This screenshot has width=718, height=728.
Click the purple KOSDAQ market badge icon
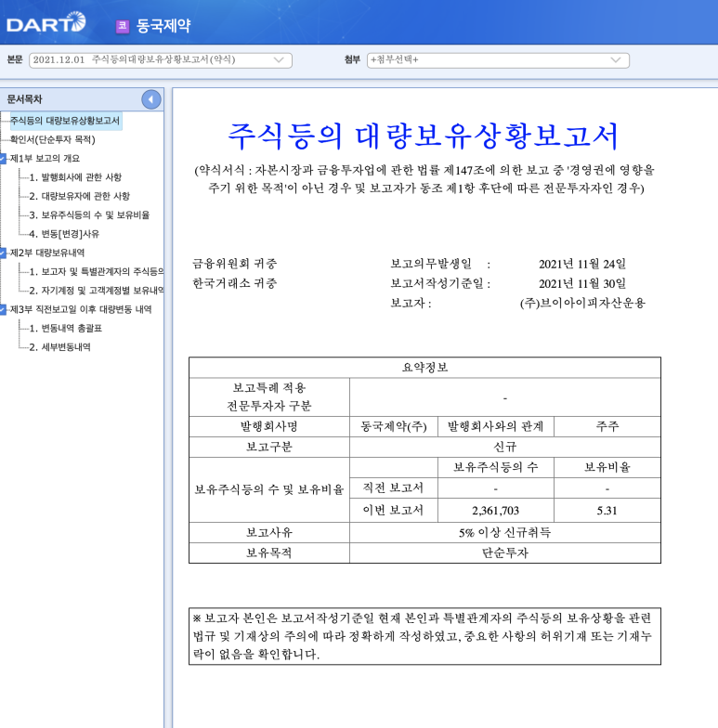click(x=123, y=26)
